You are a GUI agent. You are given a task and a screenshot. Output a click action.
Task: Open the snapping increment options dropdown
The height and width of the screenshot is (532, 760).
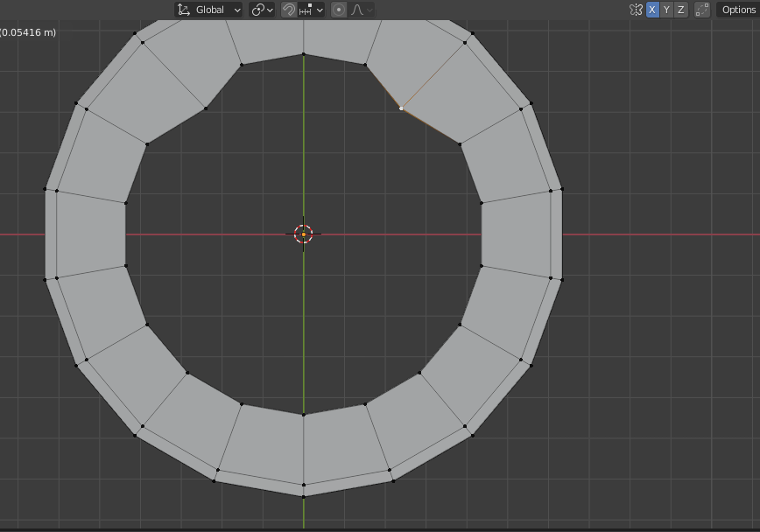tap(311, 10)
